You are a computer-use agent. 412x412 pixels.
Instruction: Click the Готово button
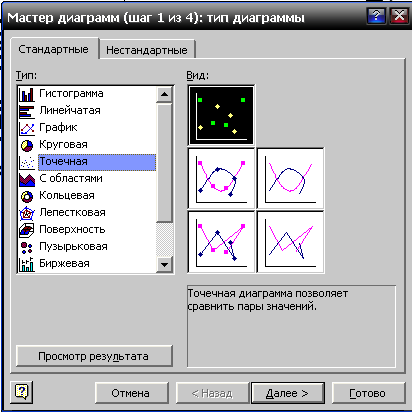pyautogui.click(x=368, y=393)
